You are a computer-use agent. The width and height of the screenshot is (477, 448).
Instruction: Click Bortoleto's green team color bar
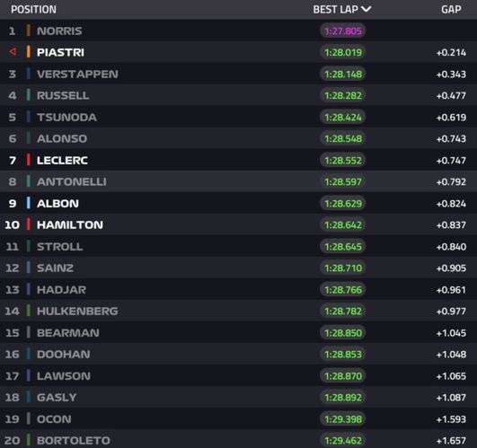pos(28,440)
